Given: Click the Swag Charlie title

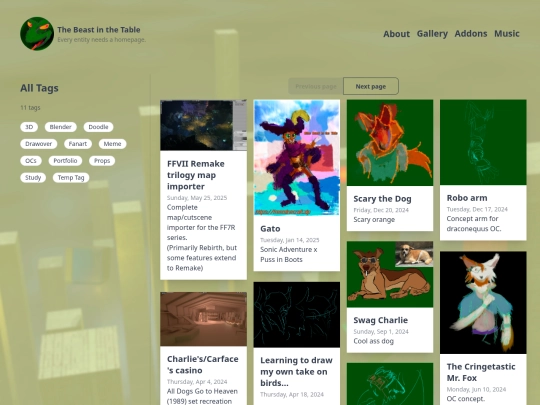Looking at the screenshot, I should pyautogui.click(x=381, y=320).
